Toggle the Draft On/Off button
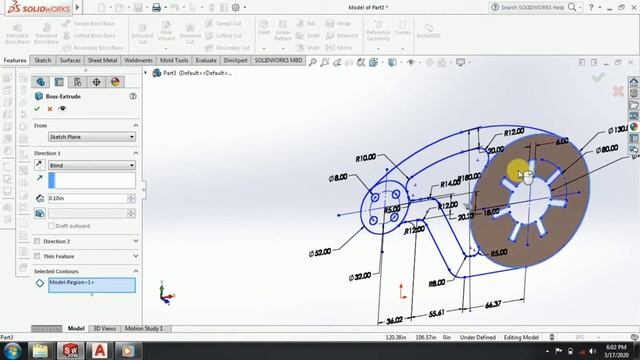The width and height of the screenshot is (640, 360). [40, 213]
